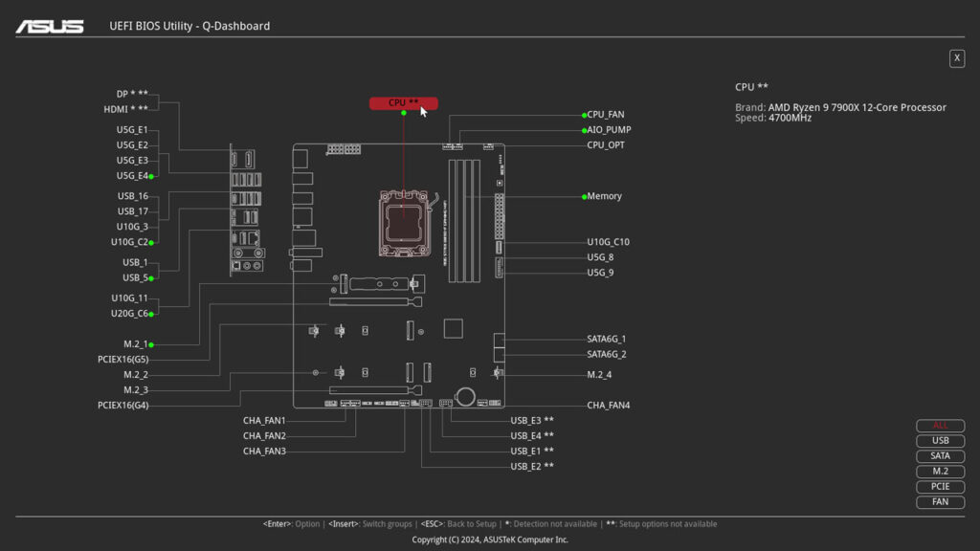Click the ASUS logo in the header
The height and width of the screenshot is (551, 980).
point(51,26)
